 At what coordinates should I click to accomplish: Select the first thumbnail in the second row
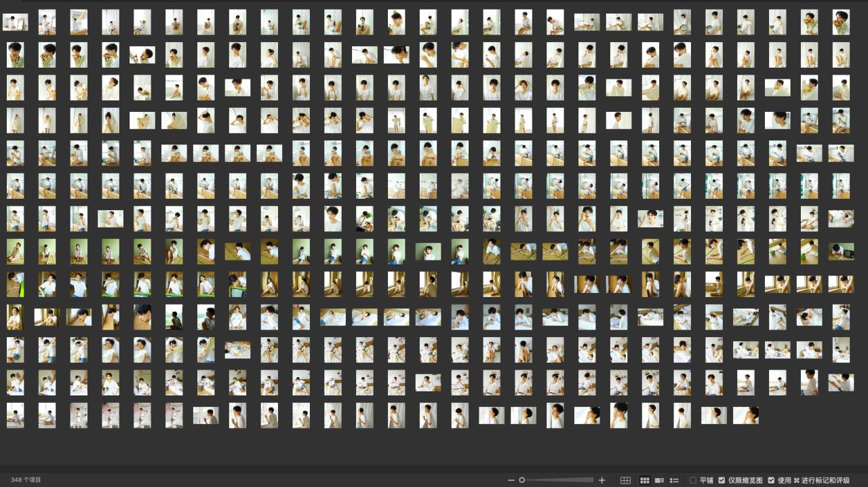tap(15, 55)
